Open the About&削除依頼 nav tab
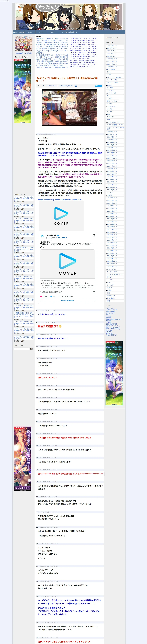Screen dimensions: 147x644 point(19,32)
